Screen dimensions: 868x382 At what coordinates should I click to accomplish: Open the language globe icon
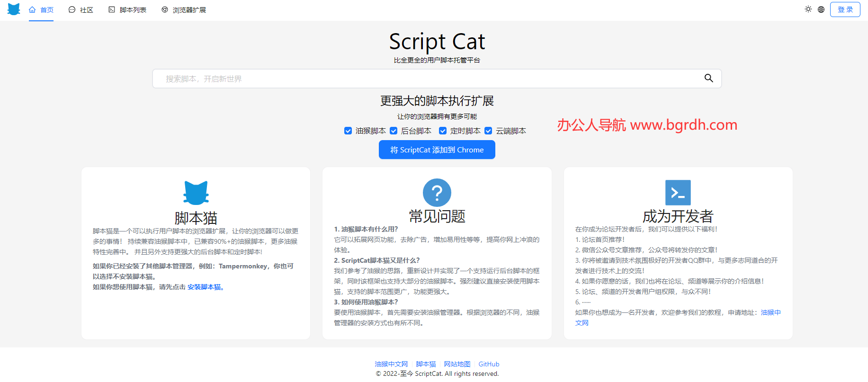click(821, 9)
